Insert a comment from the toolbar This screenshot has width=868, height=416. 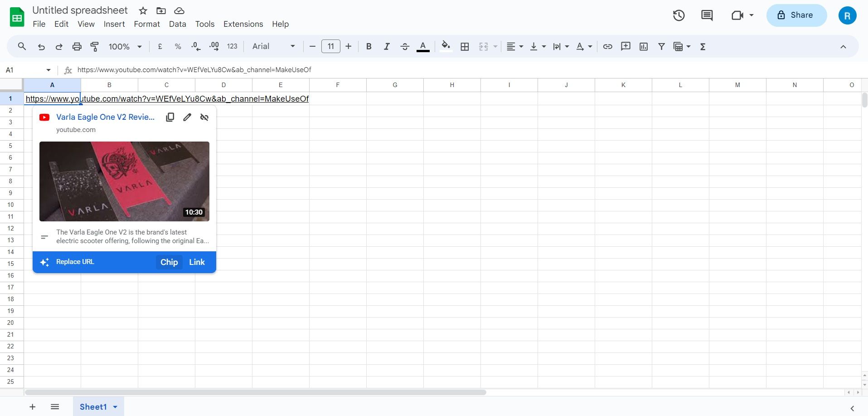coord(626,46)
